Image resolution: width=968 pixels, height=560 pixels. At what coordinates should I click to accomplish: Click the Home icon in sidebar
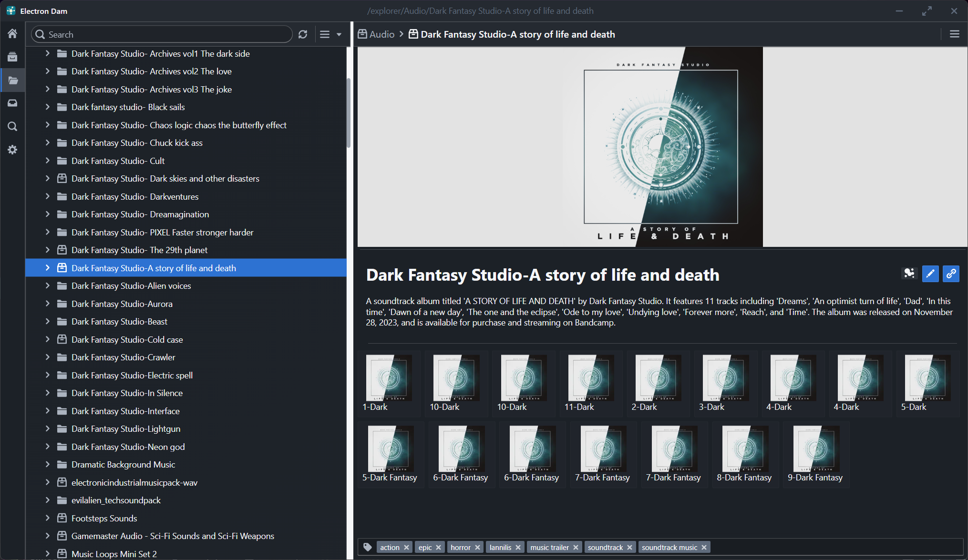pos(12,34)
